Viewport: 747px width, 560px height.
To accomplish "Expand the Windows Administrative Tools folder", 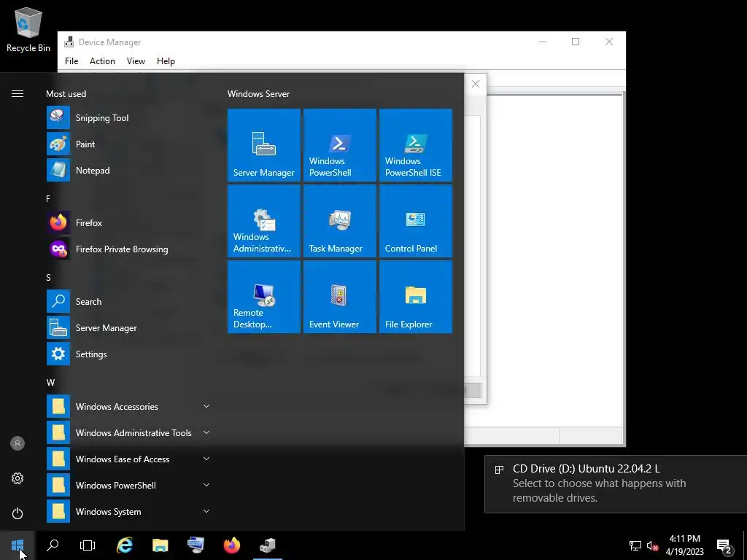I will (128, 432).
